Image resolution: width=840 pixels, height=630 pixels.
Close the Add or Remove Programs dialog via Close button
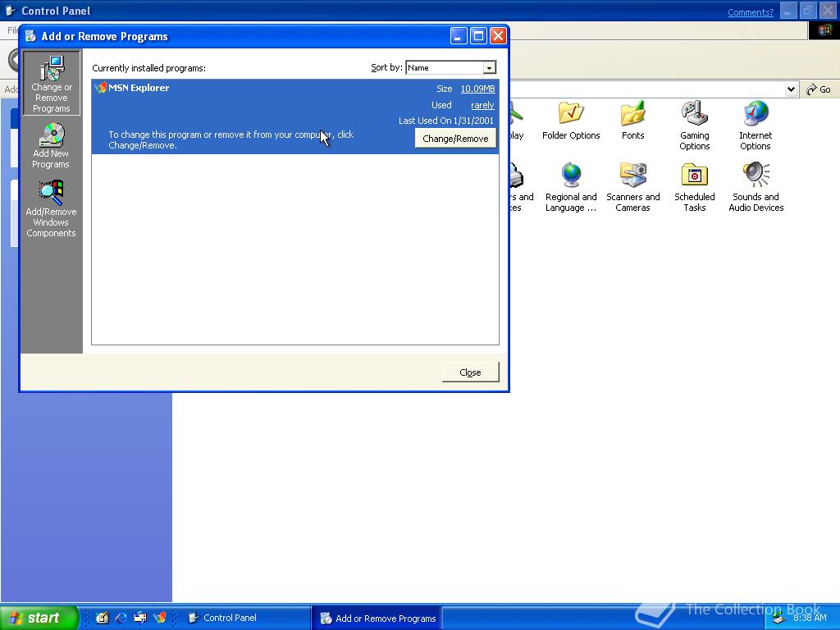tap(470, 372)
